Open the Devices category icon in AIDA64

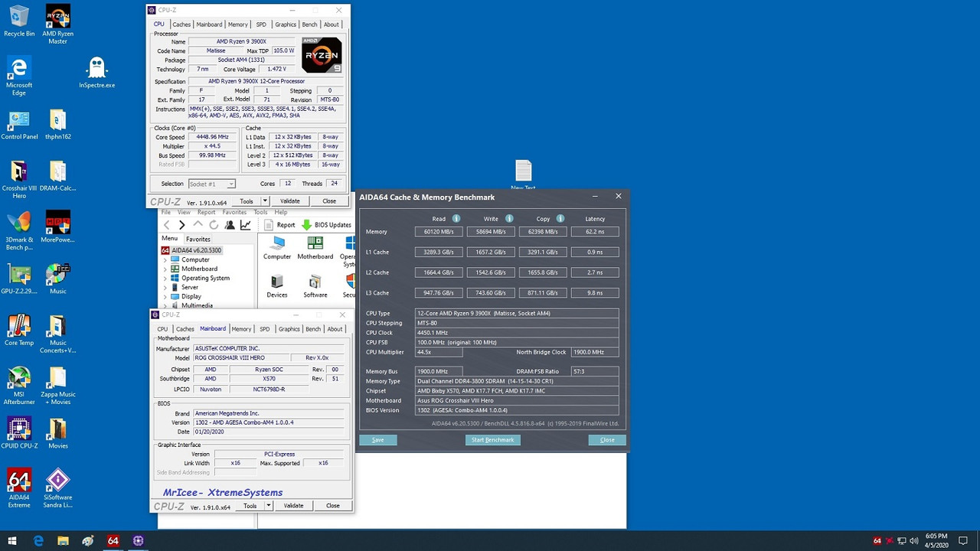(277, 286)
